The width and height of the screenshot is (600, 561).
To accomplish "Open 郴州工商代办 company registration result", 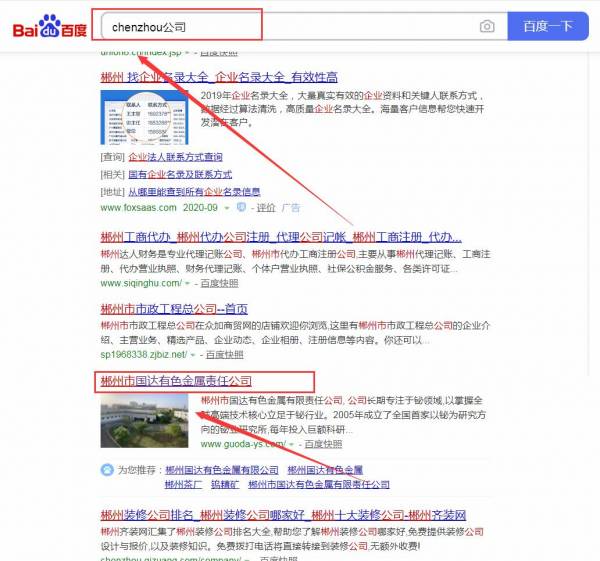I will (x=280, y=238).
